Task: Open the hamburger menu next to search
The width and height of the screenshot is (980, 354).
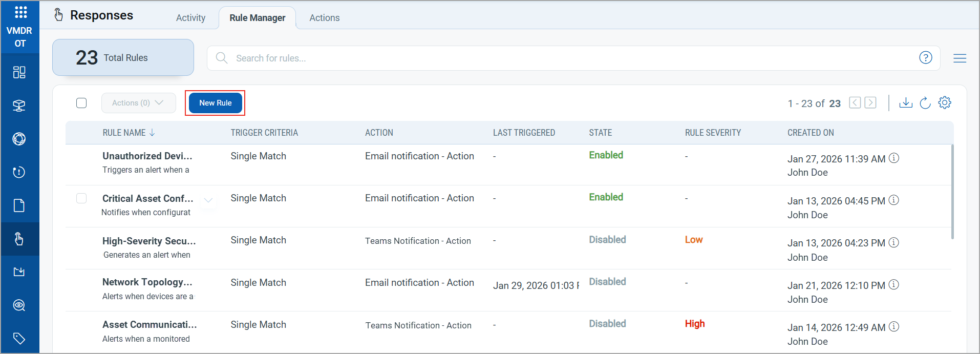Action: coord(960,58)
